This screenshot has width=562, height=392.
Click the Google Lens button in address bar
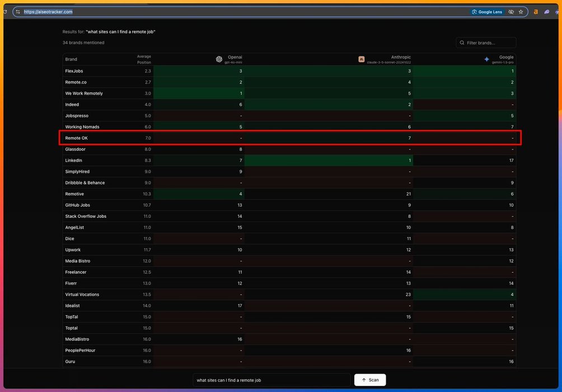tap(486, 12)
